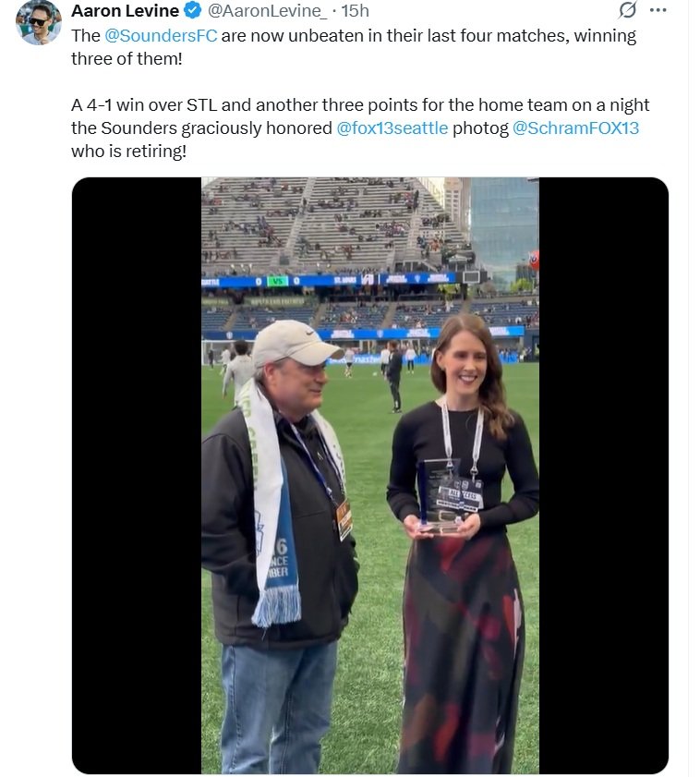The height and width of the screenshot is (777, 700).
Task: Open Aaron Levine's profile picture
Action: 38,21
